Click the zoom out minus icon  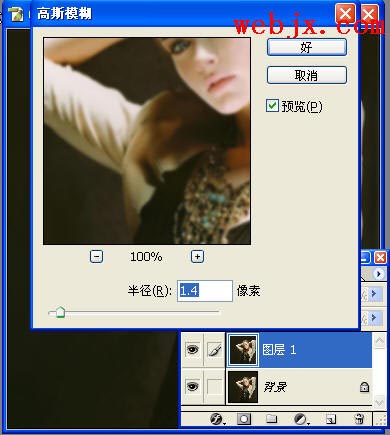96,257
